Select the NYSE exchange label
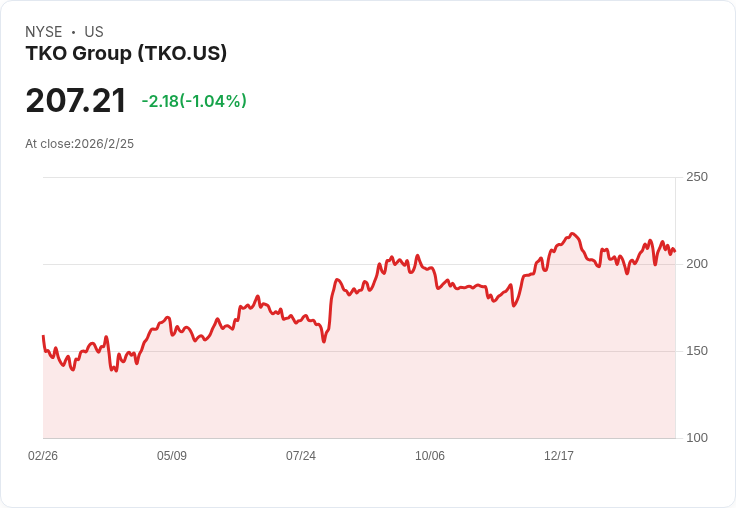Viewport: 736px width, 508px height. point(44,32)
